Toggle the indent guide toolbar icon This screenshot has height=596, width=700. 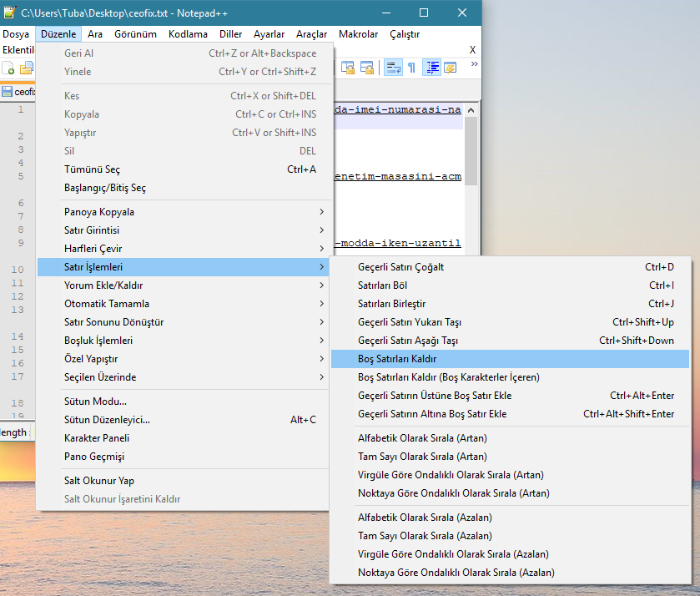pos(431,68)
